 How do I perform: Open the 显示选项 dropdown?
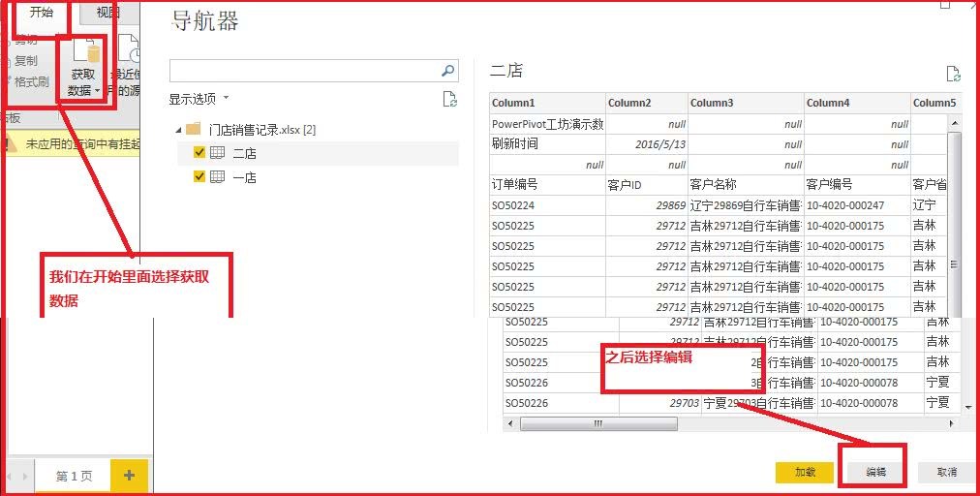tap(199, 99)
